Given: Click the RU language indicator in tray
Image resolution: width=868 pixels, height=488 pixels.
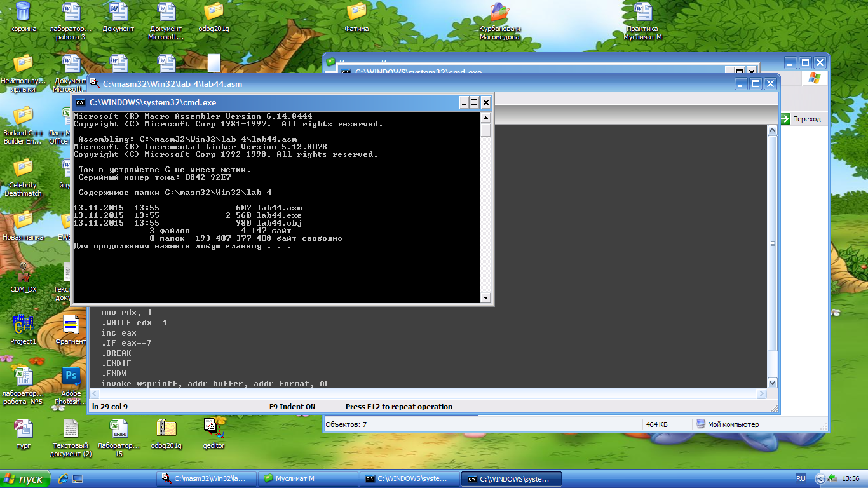Looking at the screenshot, I should 801,478.
